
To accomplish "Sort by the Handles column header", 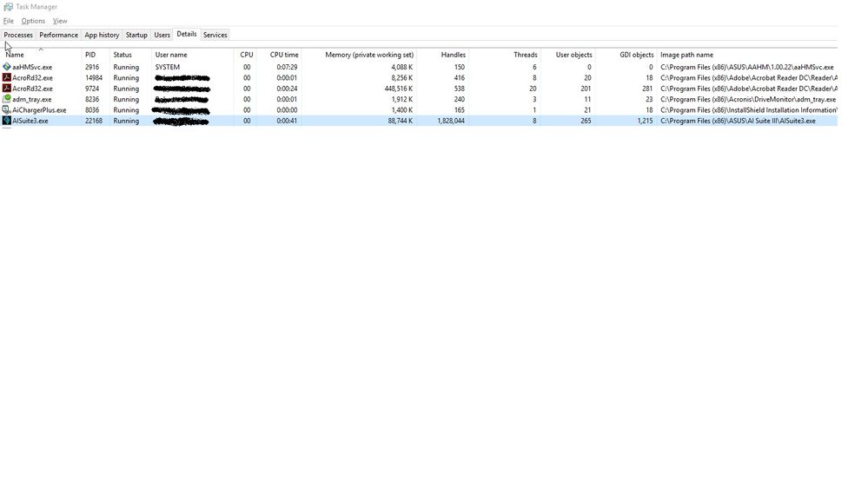I will [453, 55].
